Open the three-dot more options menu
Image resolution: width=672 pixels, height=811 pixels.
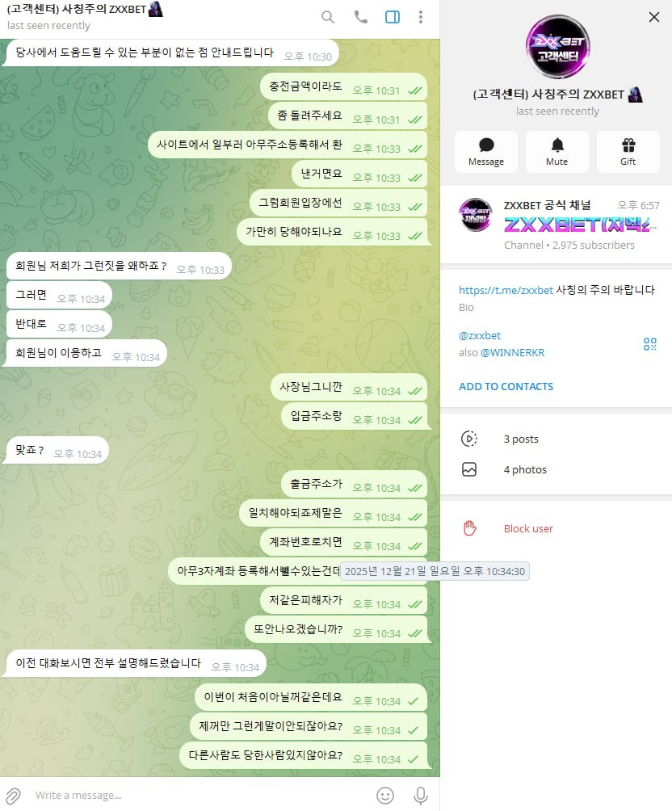click(x=421, y=17)
